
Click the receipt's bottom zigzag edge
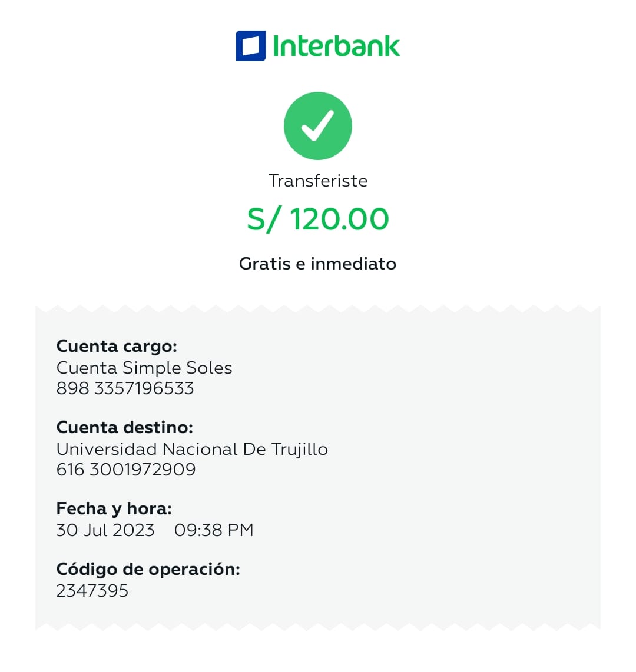tap(318, 626)
